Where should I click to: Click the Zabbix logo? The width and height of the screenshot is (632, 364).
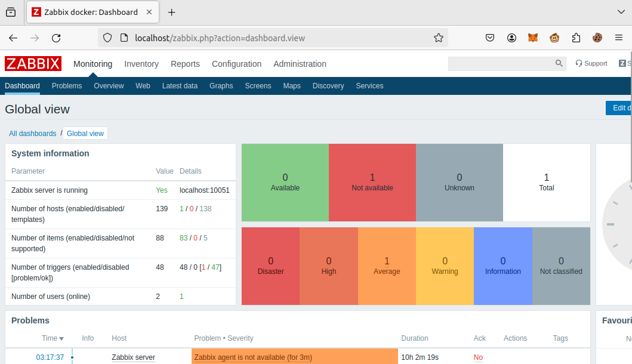point(33,64)
